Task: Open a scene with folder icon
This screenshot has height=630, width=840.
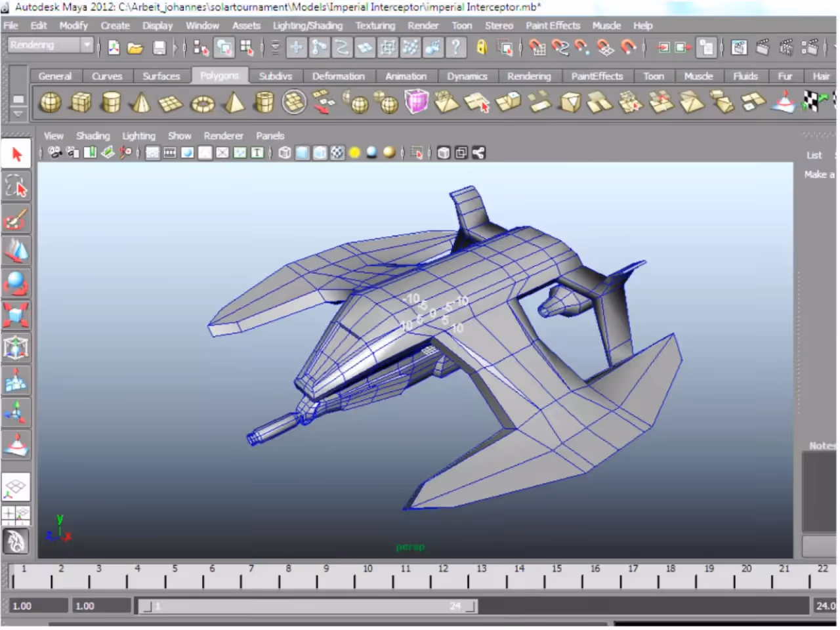Action: click(135, 47)
